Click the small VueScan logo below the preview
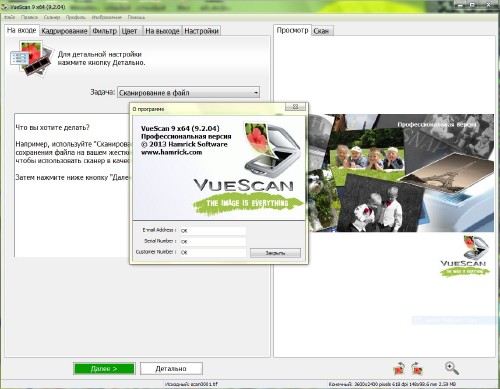 click(465, 256)
